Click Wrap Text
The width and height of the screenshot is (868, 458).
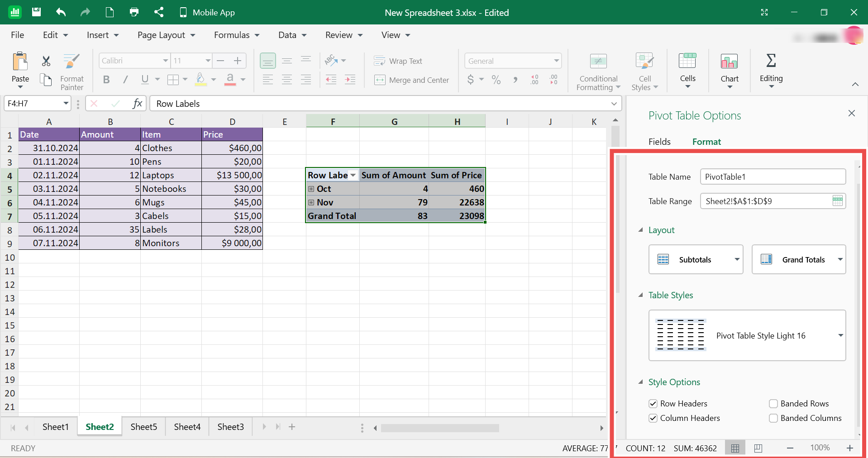[x=398, y=61]
